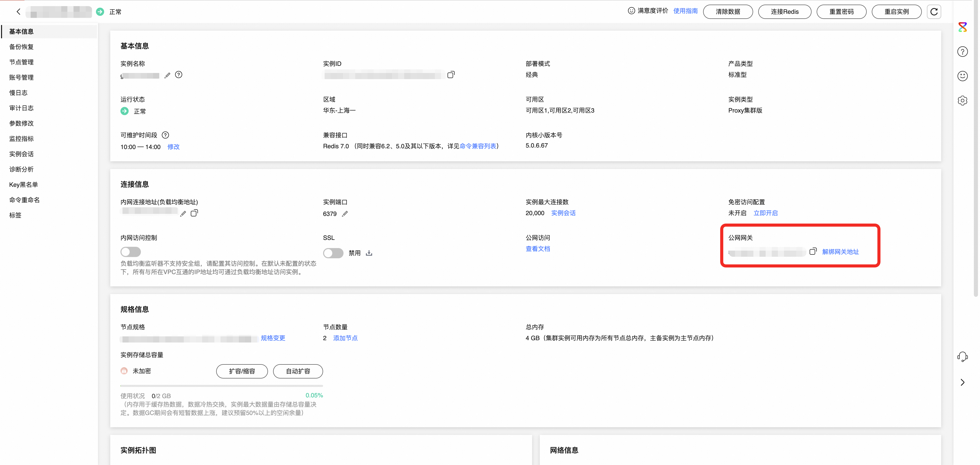The width and height of the screenshot is (980, 465).
Task: Open settings gear in right sidebar
Action: pyautogui.click(x=962, y=101)
